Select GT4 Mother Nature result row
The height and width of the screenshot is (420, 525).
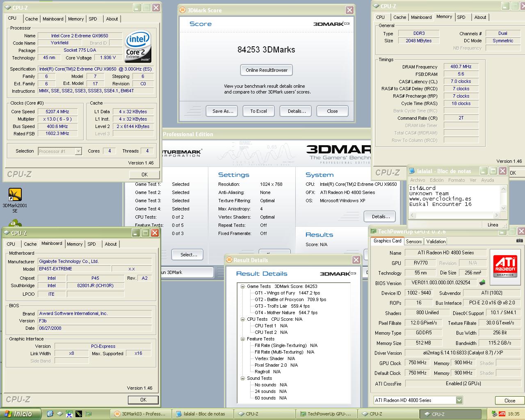pos(286,313)
